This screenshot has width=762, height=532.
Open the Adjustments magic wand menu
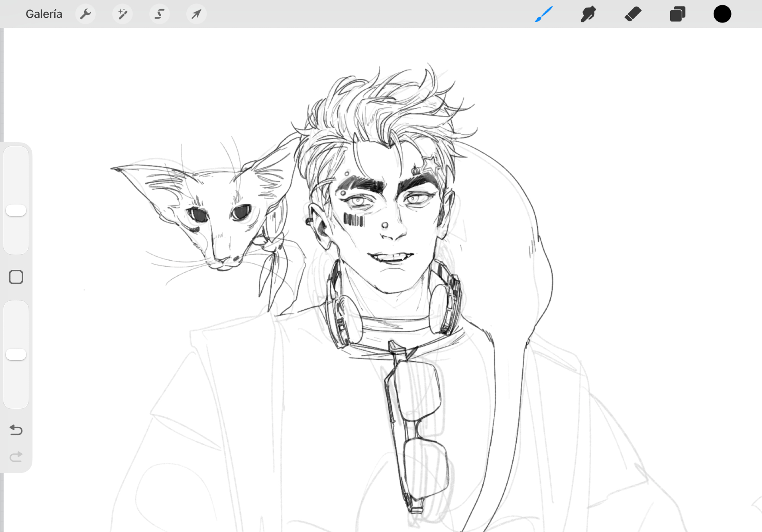[x=122, y=14]
